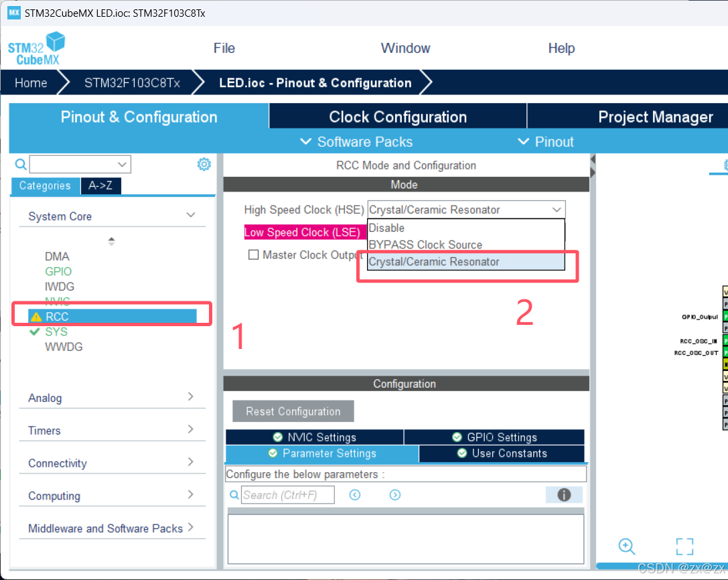Select the Pinout & Configuration tab
This screenshot has height=580, width=728.
click(139, 117)
